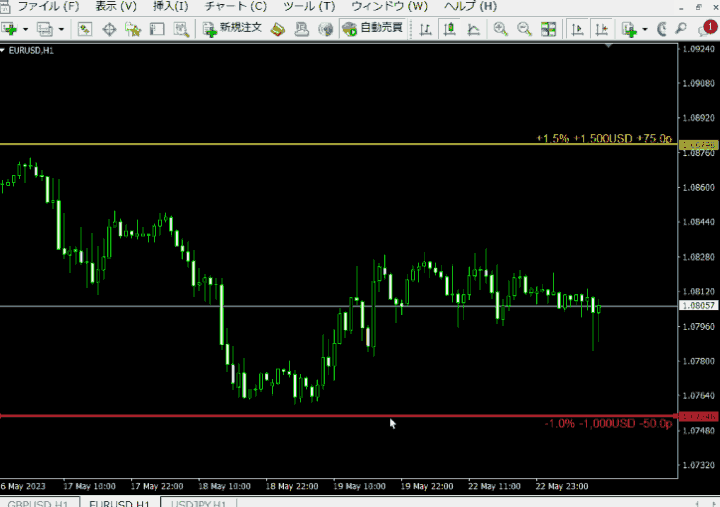
Task: Open chat notifications with red badge
Action: 708,28
